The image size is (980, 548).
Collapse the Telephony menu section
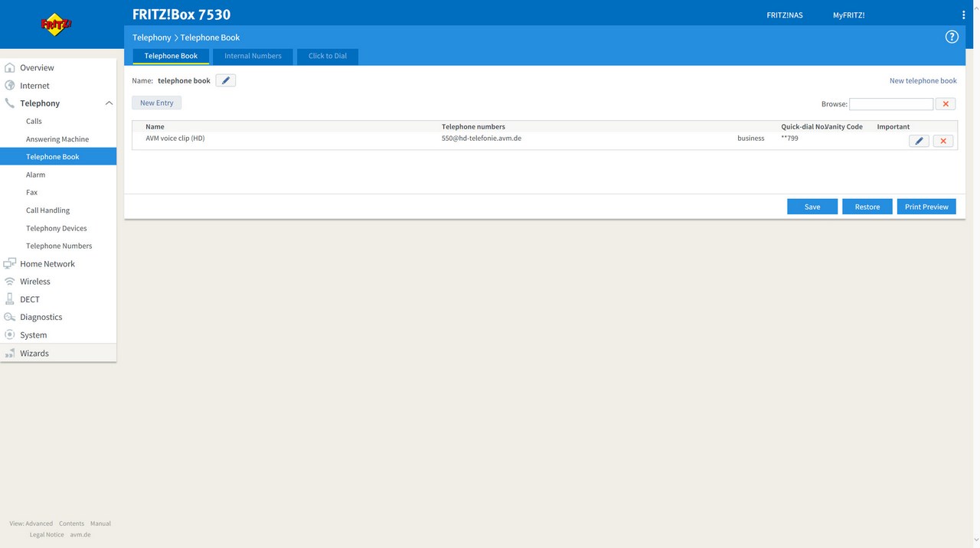click(x=109, y=103)
